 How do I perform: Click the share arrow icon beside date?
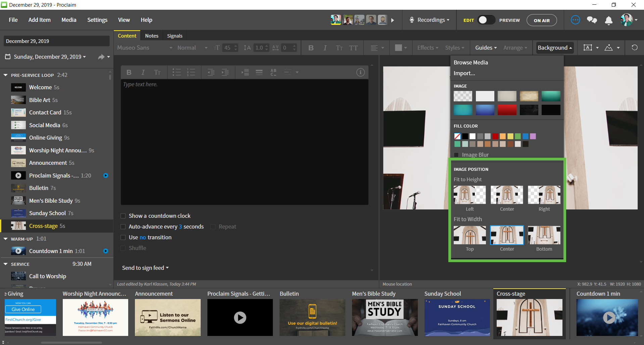click(101, 57)
